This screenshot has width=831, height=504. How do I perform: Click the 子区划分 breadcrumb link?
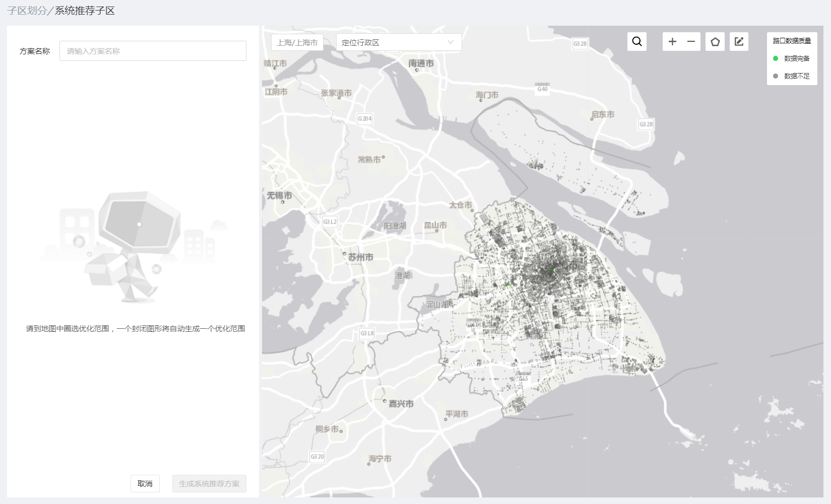pyautogui.click(x=26, y=11)
